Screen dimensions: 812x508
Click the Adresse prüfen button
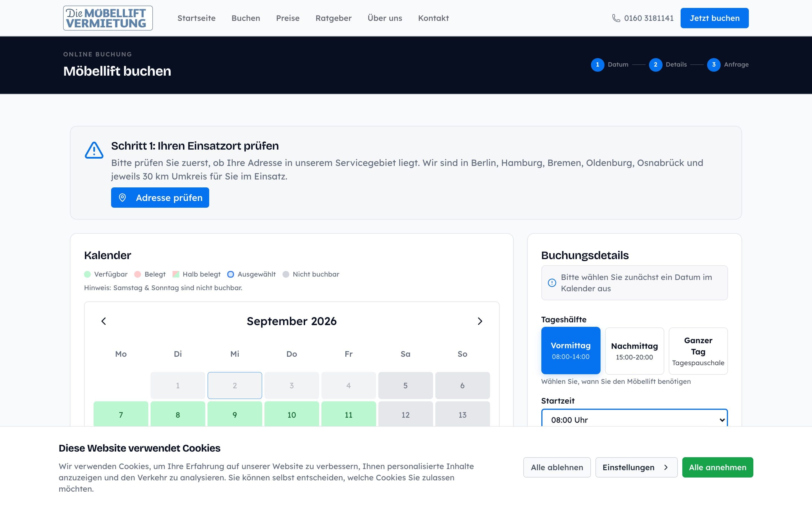pyautogui.click(x=160, y=198)
